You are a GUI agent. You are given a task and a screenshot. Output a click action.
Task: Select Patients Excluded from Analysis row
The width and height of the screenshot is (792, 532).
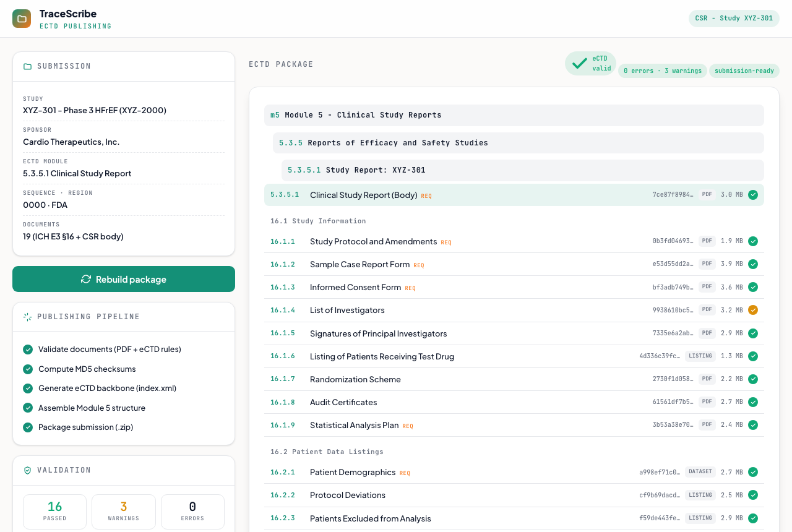coord(514,518)
